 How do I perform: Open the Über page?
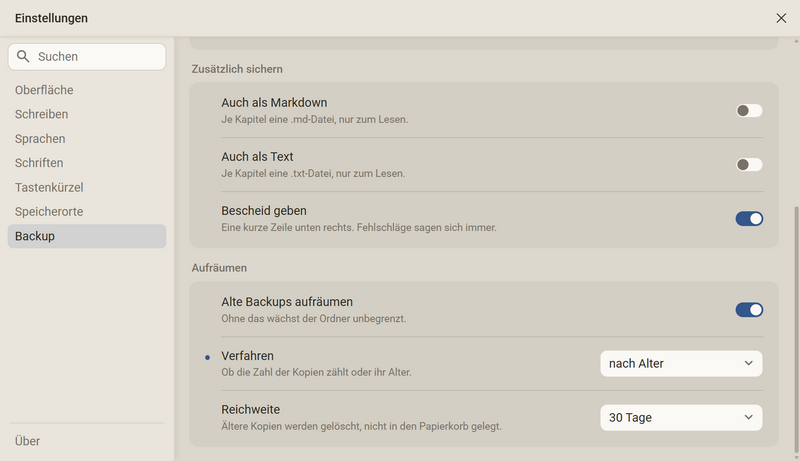point(87,441)
